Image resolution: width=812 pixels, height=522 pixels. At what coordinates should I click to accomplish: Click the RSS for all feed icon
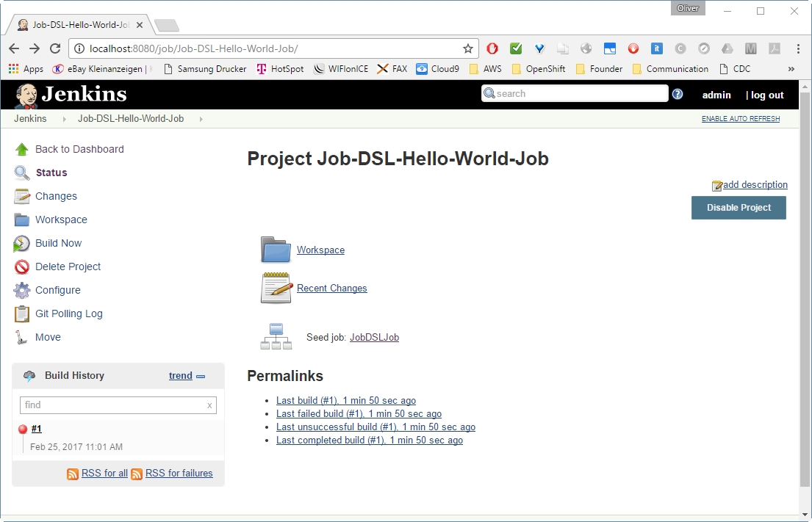73,474
